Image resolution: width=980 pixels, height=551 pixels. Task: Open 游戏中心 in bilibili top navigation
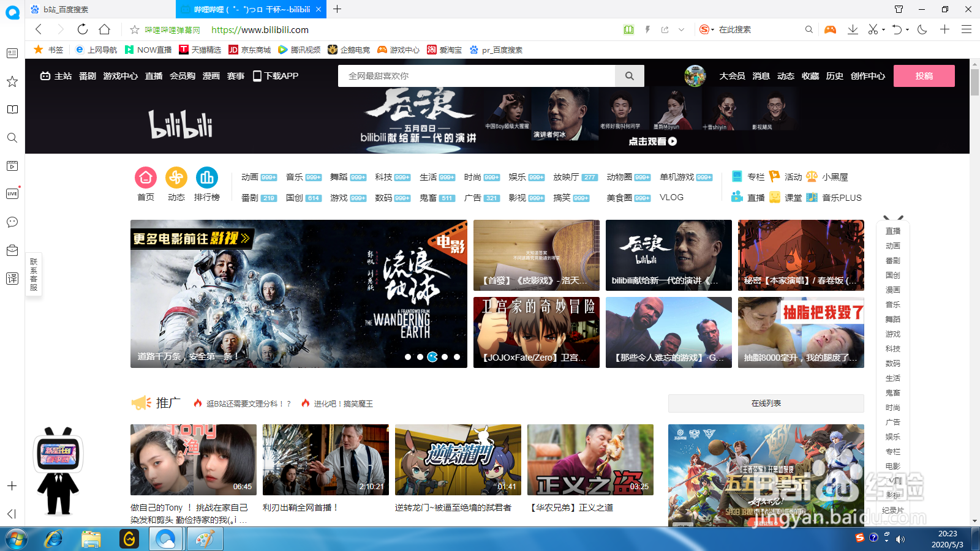[120, 76]
